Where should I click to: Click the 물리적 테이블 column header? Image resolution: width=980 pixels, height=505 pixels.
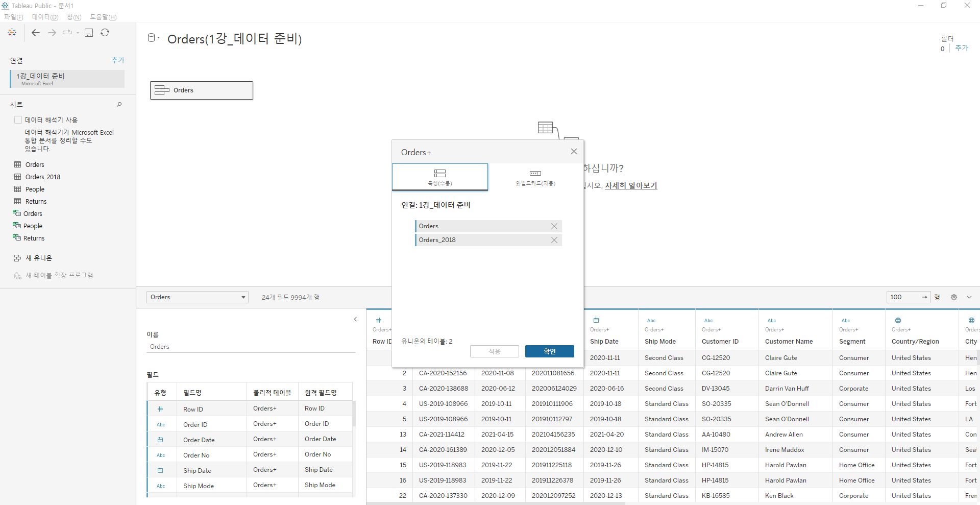(x=272, y=393)
